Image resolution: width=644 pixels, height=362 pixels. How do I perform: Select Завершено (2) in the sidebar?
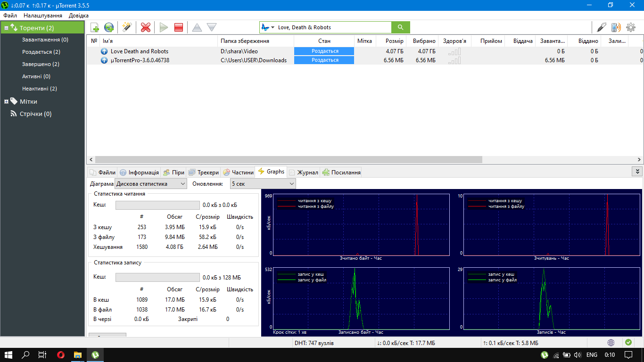coord(41,64)
